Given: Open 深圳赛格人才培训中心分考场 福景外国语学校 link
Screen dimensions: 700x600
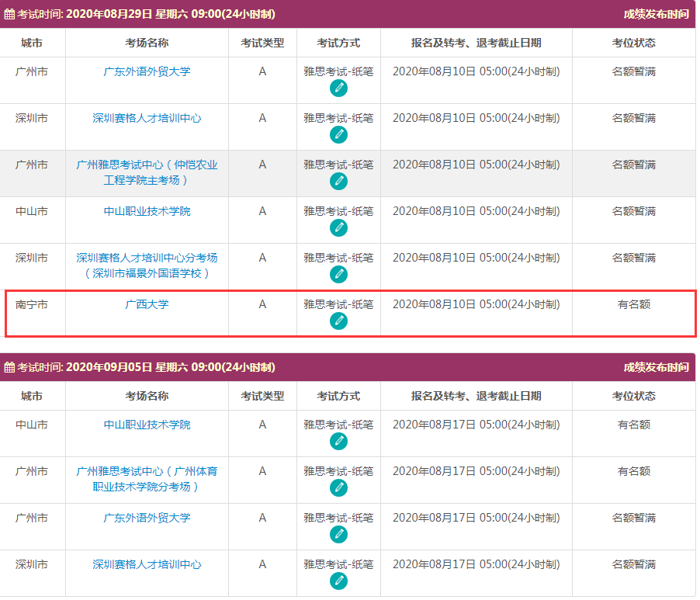Looking at the screenshot, I should (147, 265).
